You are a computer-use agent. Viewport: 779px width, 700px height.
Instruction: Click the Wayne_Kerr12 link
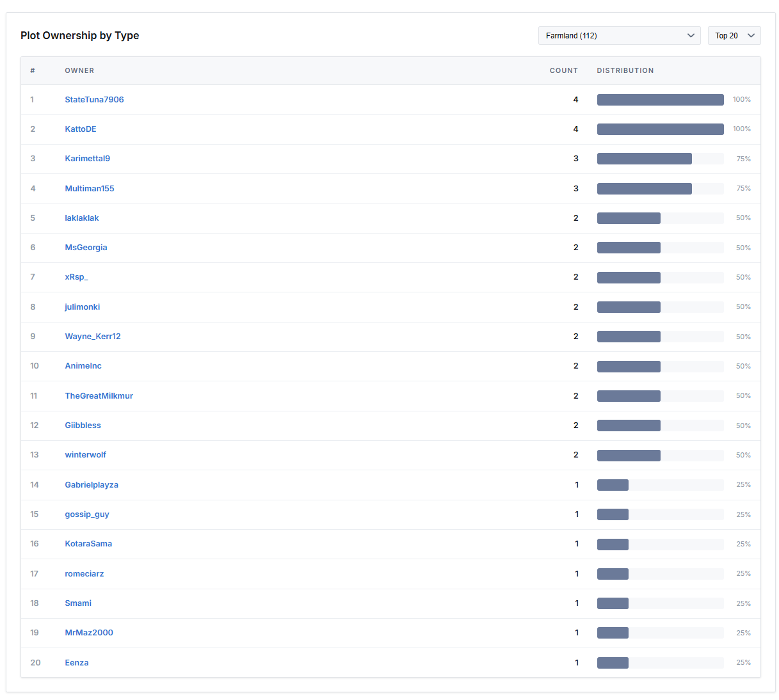coord(93,337)
